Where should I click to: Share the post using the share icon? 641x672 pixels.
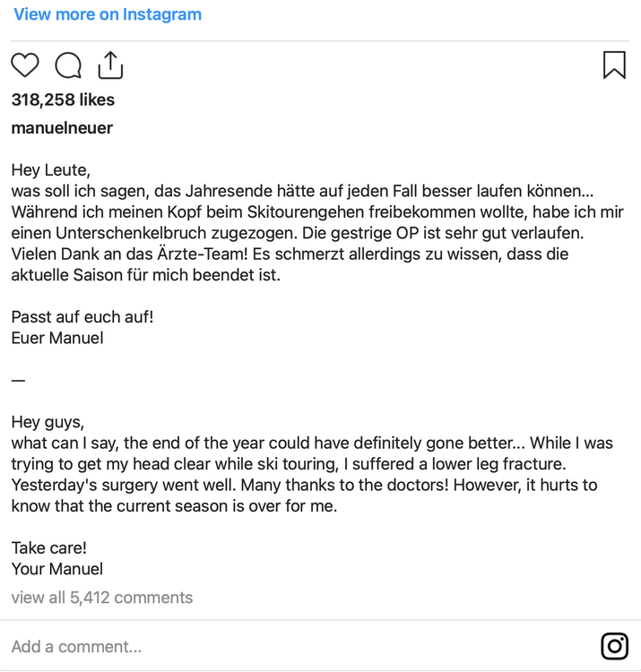109,65
